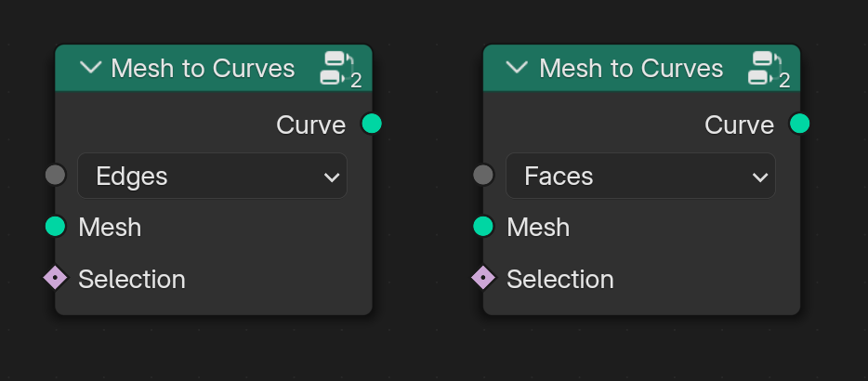This screenshot has width=868, height=381.
Task: Click the Curve output socket of the Edges node
Action: (x=372, y=124)
